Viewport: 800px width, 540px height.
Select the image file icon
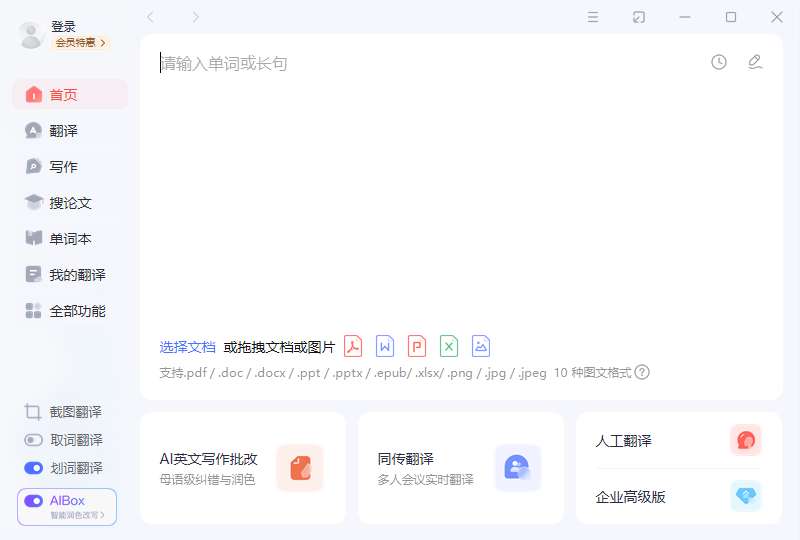click(481, 347)
